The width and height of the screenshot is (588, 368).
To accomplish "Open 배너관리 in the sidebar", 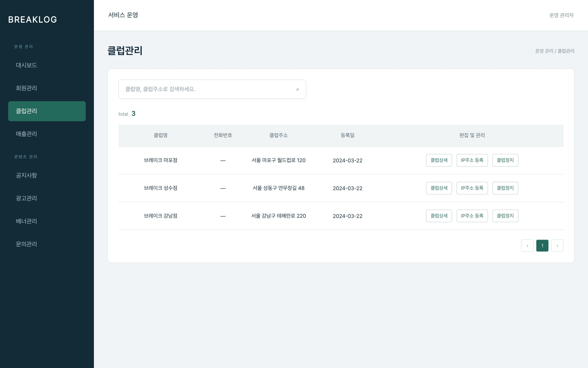I will [x=47, y=221].
